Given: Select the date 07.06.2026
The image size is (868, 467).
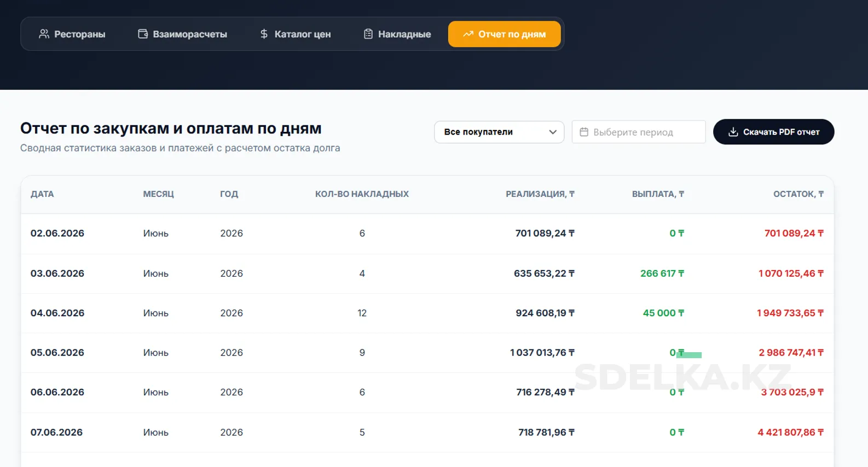Looking at the screenshot, I should 56,433.
